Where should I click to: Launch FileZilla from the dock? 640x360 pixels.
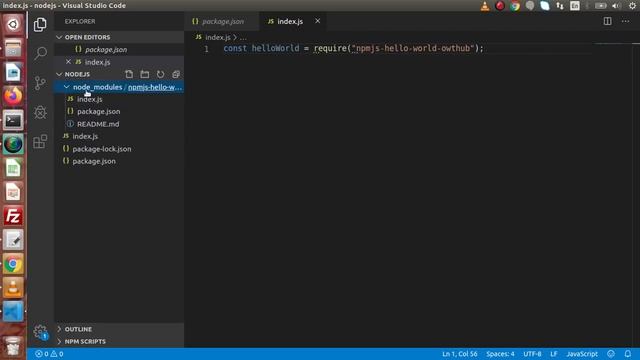pyautogui.click(x=13, y=216)
